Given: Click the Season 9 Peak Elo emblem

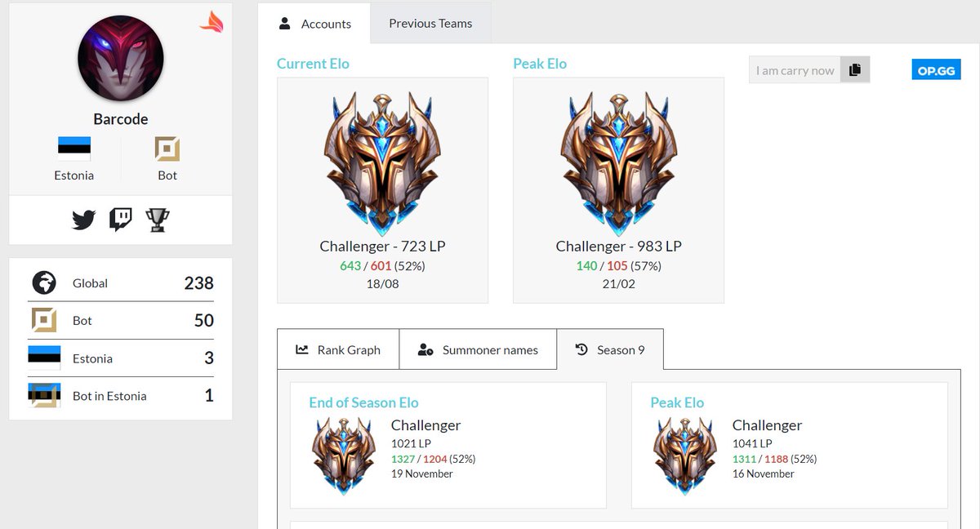Looking at the screenshot, I should pyautogui.click(x=686, y=456).
